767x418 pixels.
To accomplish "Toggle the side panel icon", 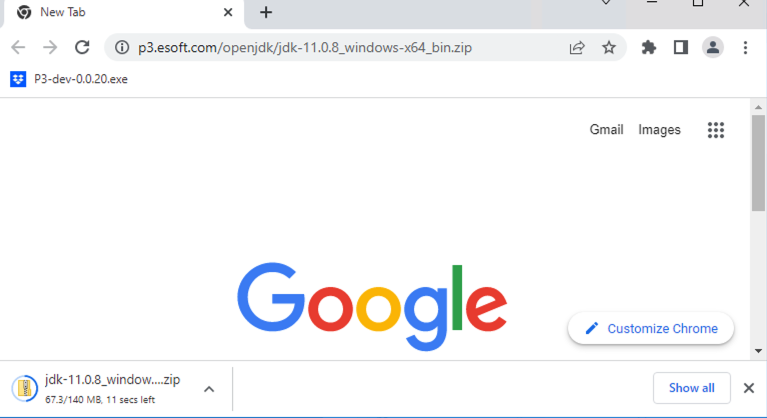I will (681, 47).
